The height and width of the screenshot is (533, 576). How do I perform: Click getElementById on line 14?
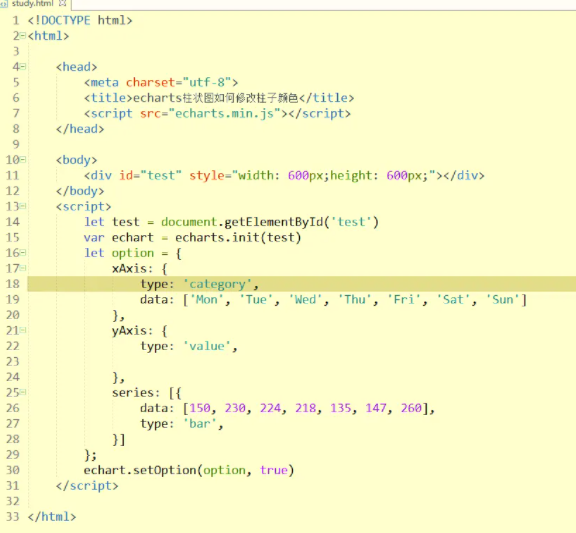tap(274, 222)
